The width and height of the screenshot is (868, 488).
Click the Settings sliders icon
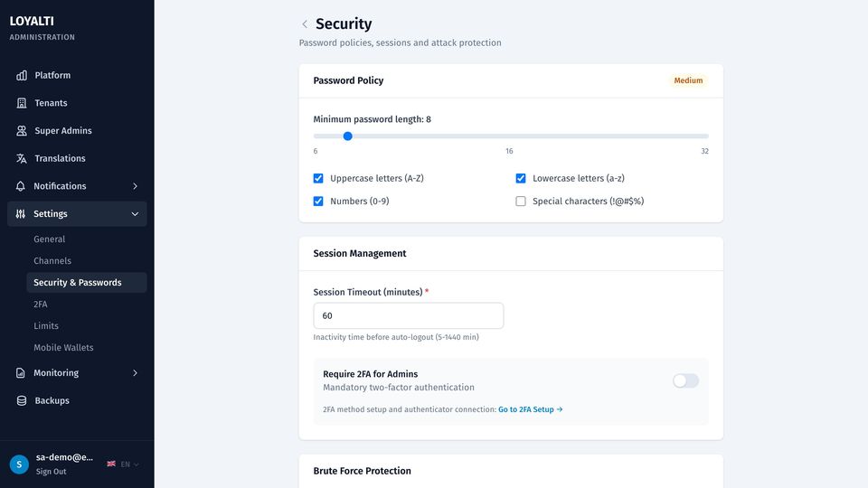pos(21,213)
